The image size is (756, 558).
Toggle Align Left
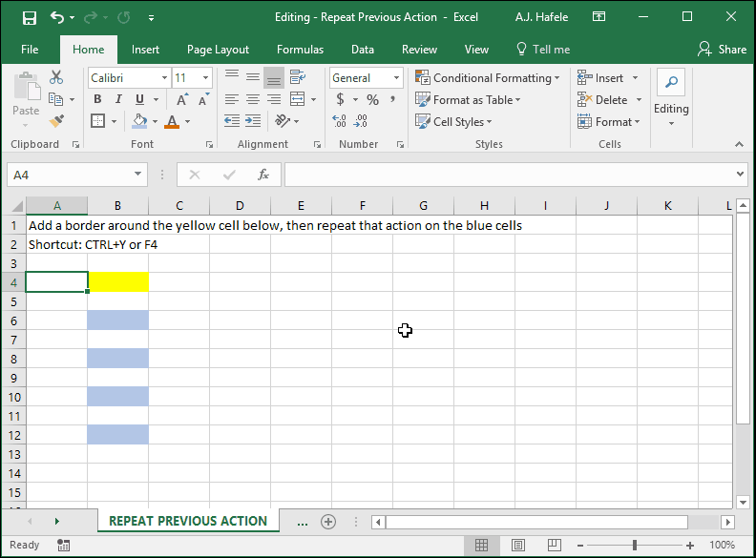(x=232, y=99)
